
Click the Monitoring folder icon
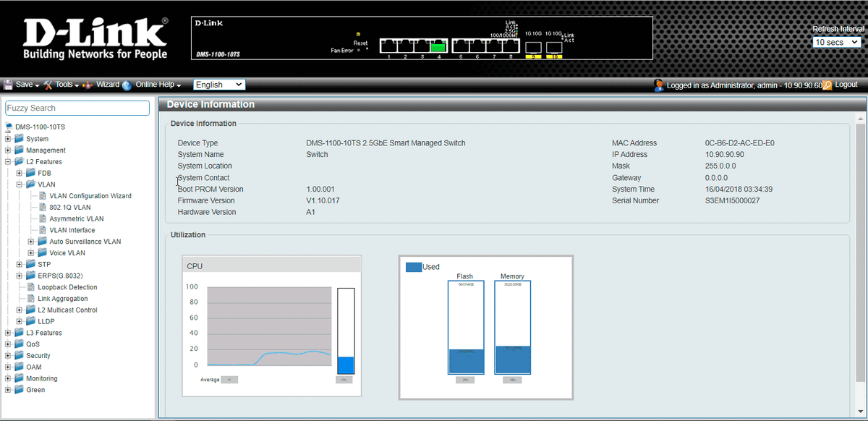19,378
